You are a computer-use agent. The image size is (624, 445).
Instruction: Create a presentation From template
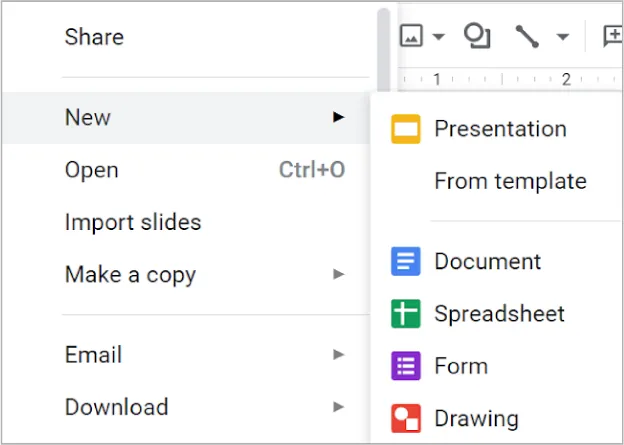click(510, 181)
